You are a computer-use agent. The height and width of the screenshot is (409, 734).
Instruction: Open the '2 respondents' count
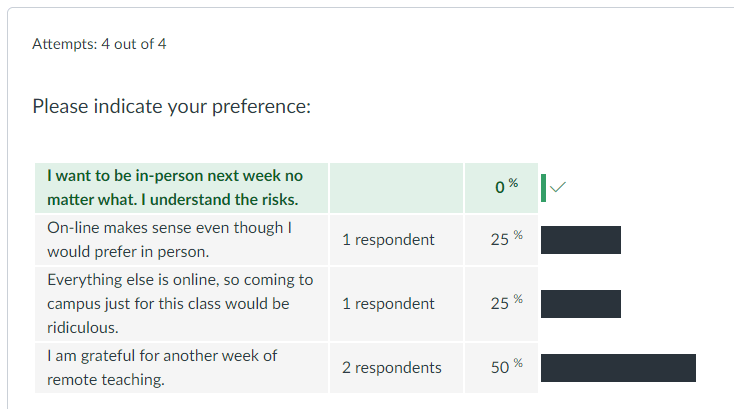[391, 368]
